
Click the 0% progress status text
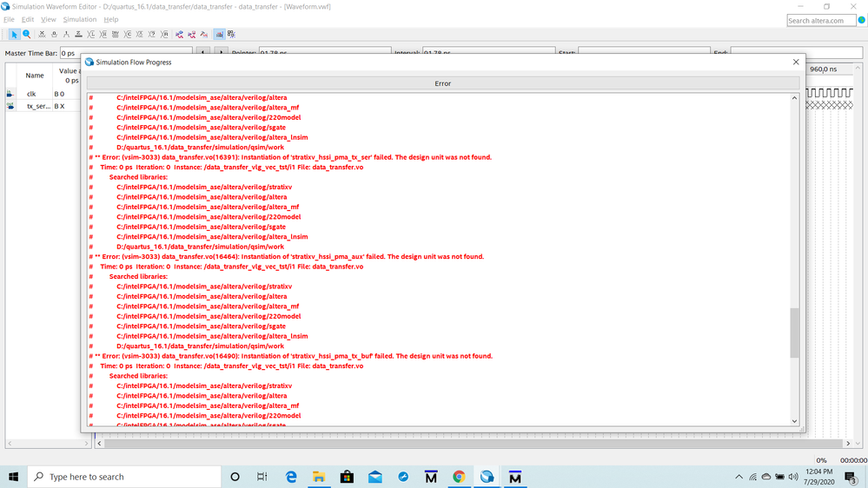coord(821,460)
